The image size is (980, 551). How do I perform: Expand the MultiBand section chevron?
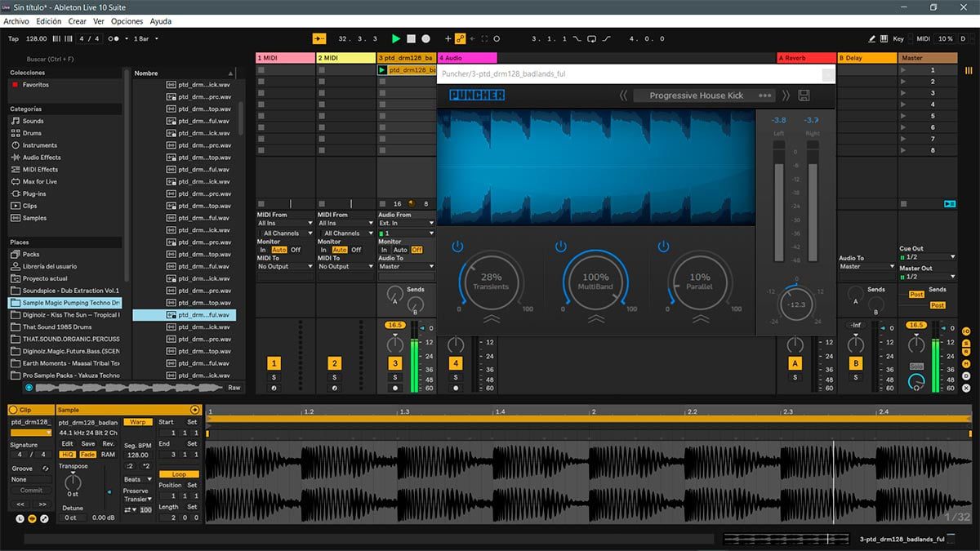coord(595,319)
